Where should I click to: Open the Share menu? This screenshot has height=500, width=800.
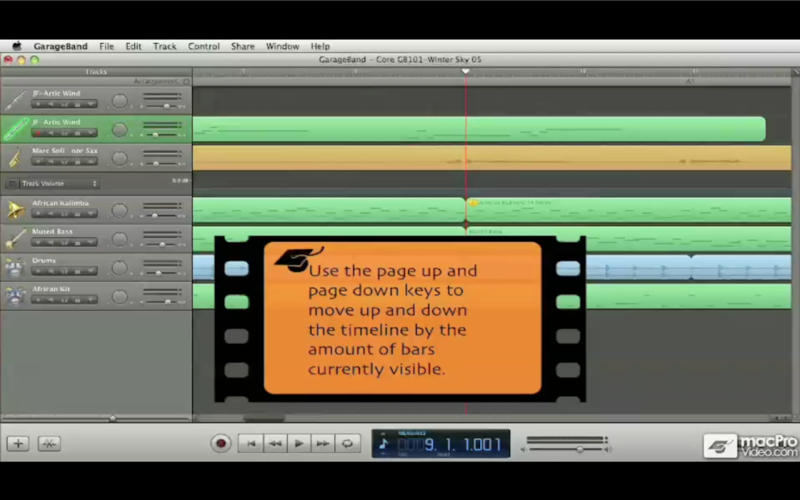[242, 46]
